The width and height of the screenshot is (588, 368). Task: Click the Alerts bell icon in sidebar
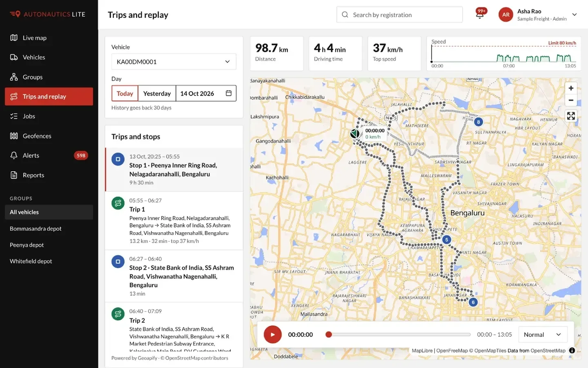tap(14, 155)
